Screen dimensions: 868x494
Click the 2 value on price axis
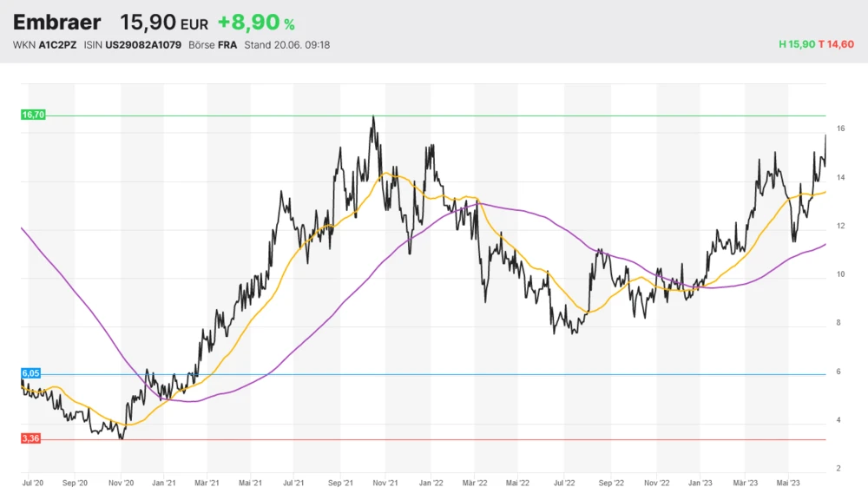click(x=838, y=469)
